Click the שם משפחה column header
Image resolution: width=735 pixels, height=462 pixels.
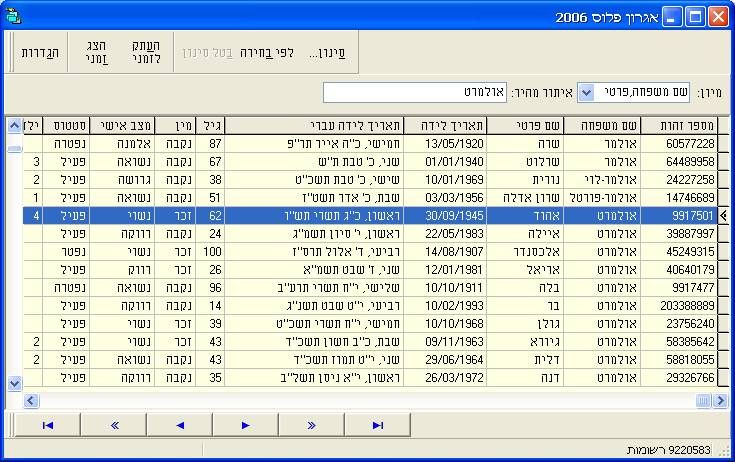coord(602,126)
